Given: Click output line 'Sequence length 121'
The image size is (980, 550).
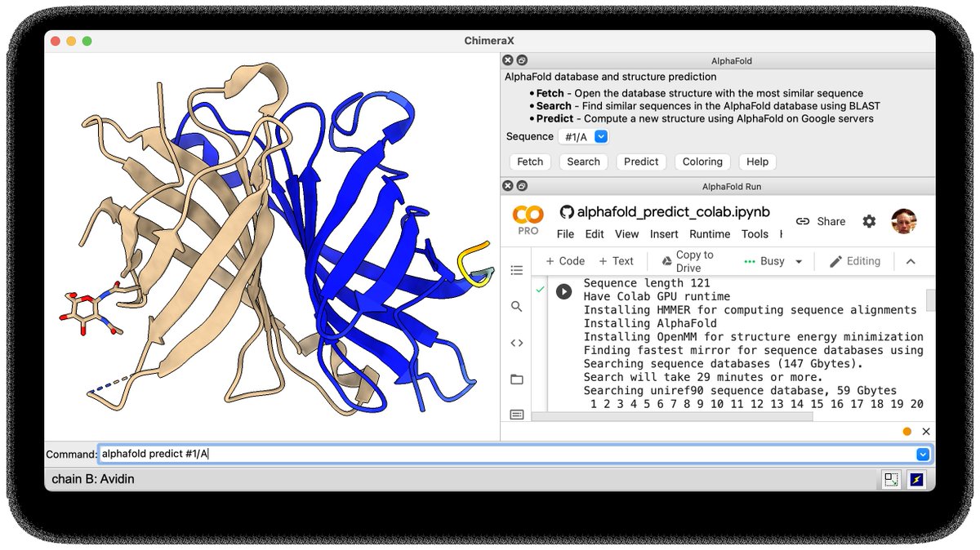Looking at the screenshot, I should coord(645,283).
